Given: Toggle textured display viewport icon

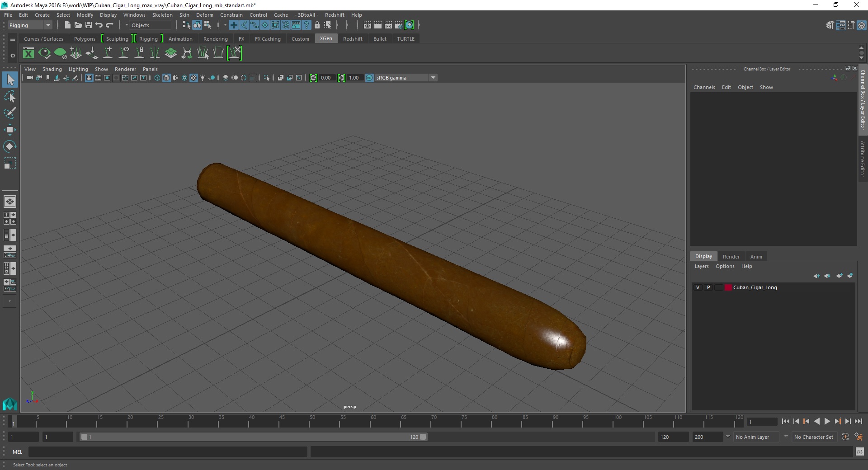Looking at the screenshot, I should point(193,78).
